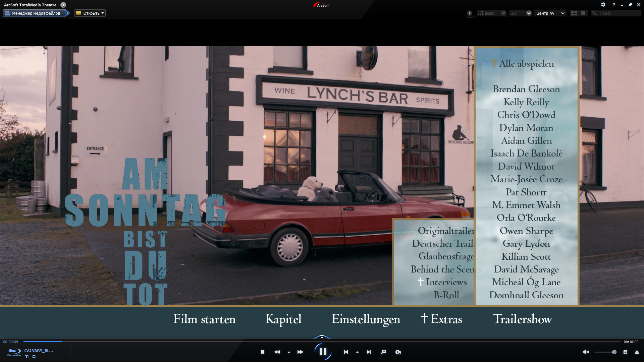
Task: Minimize the TotalMedia Theatre window
Action: point(622,5)
